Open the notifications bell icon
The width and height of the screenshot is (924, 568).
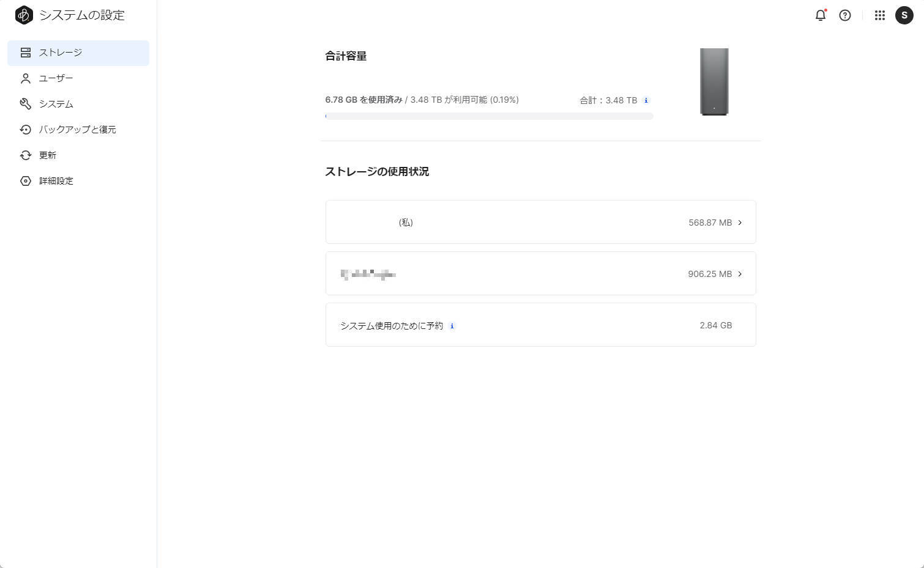[820, 15]
